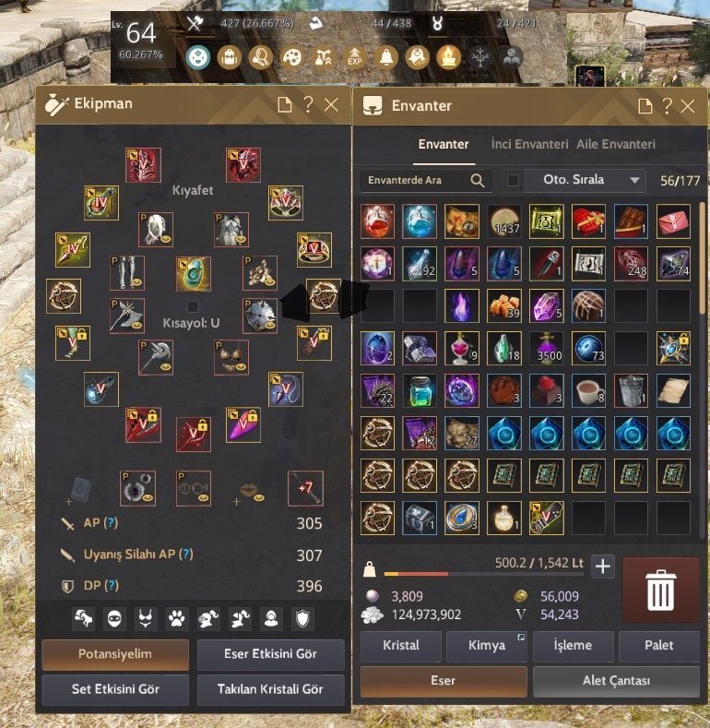Open the Ekipman panel sticker page icon
710x728 pixels.
[x=285, y=104]
